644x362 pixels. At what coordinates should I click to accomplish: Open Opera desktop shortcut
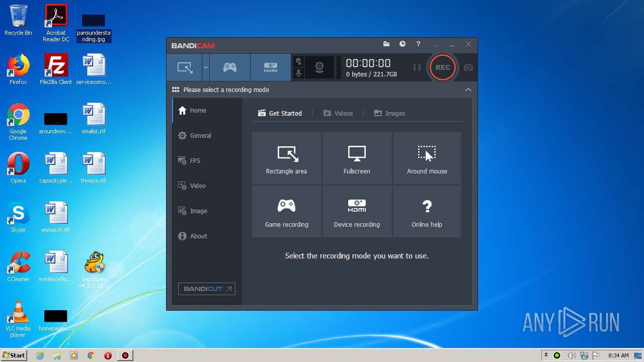coord(18,168)
